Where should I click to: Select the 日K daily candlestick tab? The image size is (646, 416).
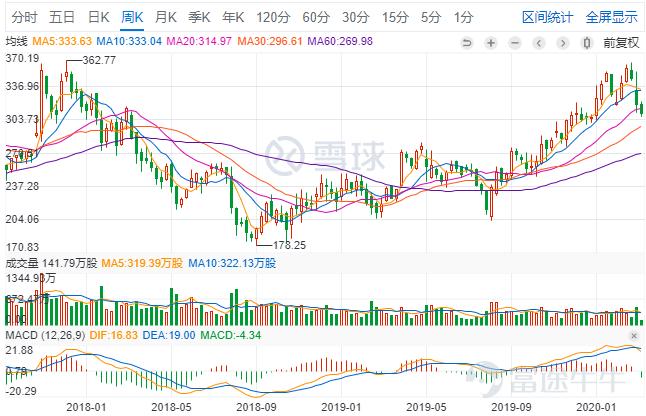[x=99, y=17]
